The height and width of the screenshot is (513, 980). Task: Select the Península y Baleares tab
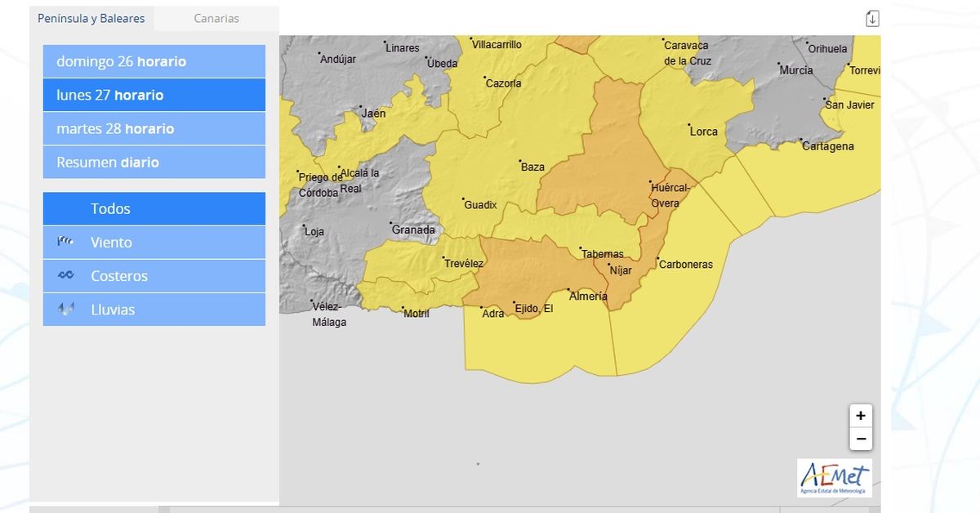tap(91, 18)
